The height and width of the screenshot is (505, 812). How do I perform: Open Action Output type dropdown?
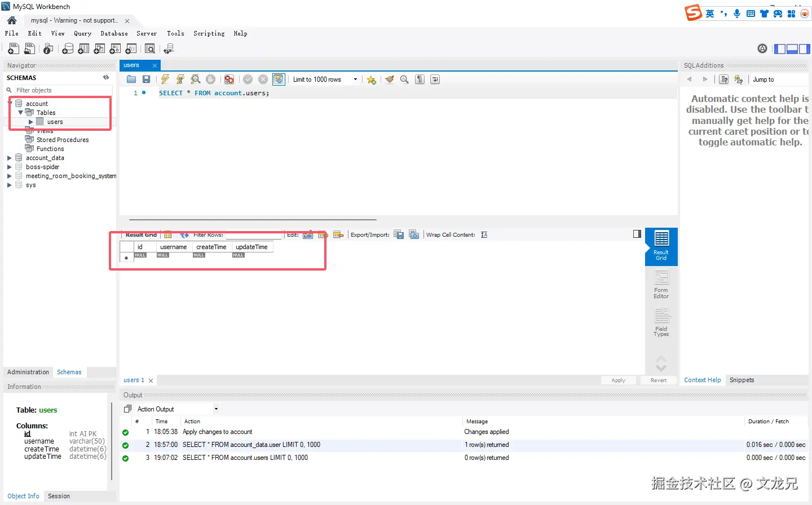(x=177, y=409)
